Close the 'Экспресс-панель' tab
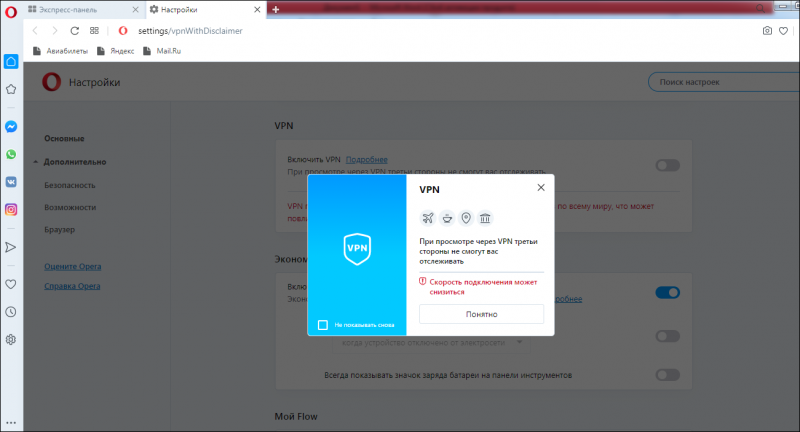Image resolution: width=800 pixels, height=432 pixels. 135,10
